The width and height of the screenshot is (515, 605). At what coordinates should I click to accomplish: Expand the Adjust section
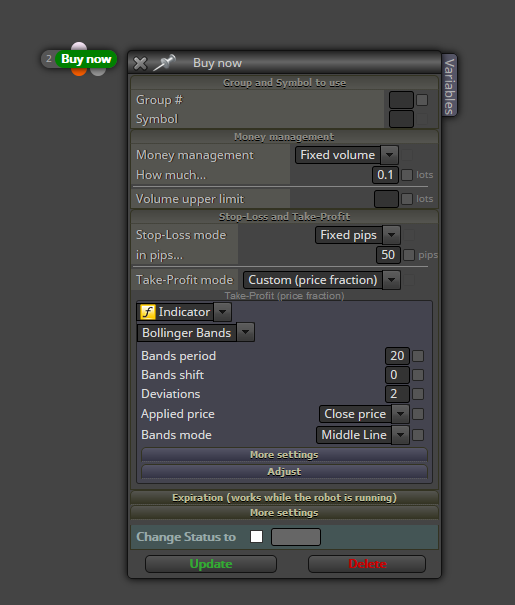point(284,472)
